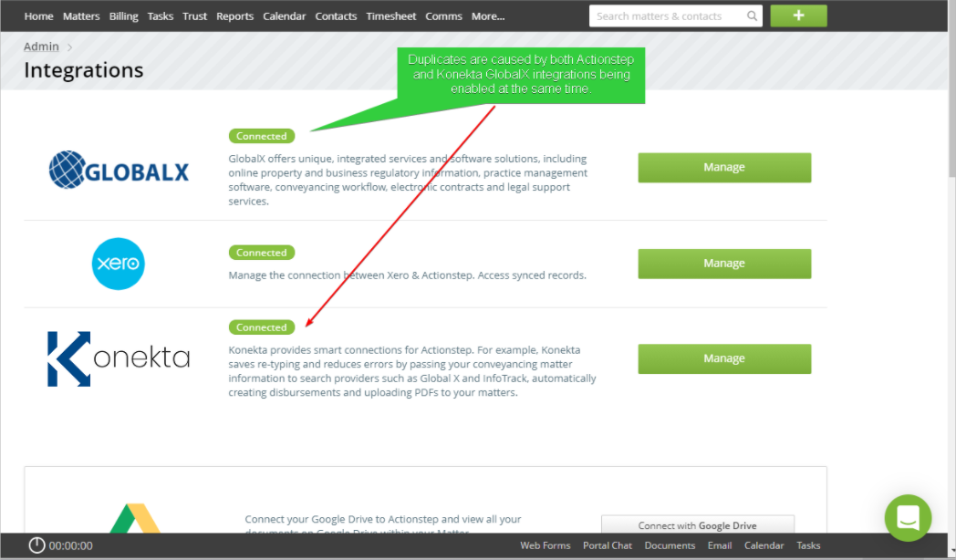Click 'Konekta provides smart connections' description
Viewport: 956px width, 560px height.
coord(412,371)
